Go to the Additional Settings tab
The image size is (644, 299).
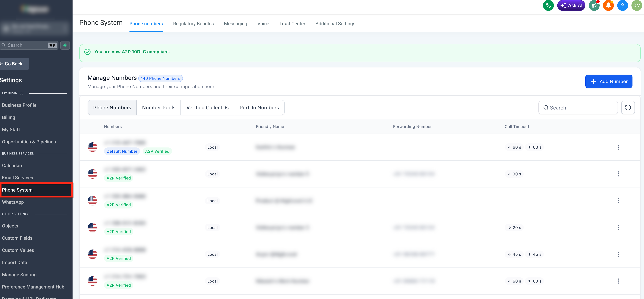pyautogui.click(x=335, y=24)
